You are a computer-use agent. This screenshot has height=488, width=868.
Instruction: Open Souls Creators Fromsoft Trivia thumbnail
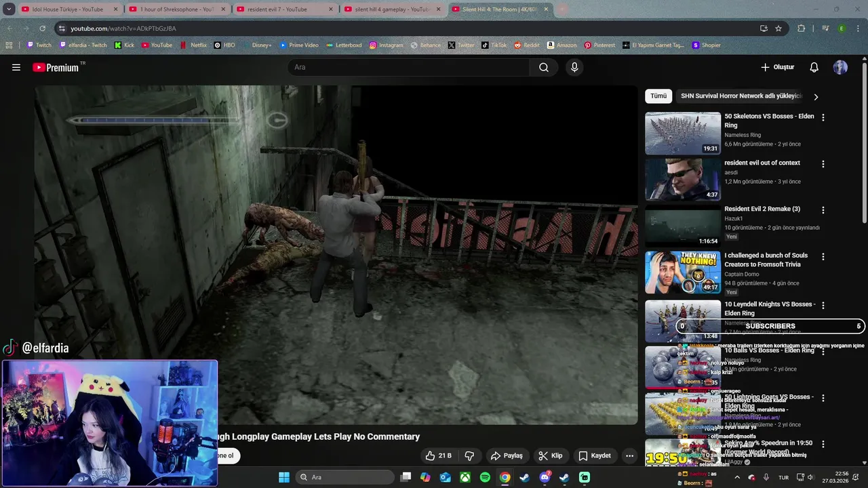point(683,272)
